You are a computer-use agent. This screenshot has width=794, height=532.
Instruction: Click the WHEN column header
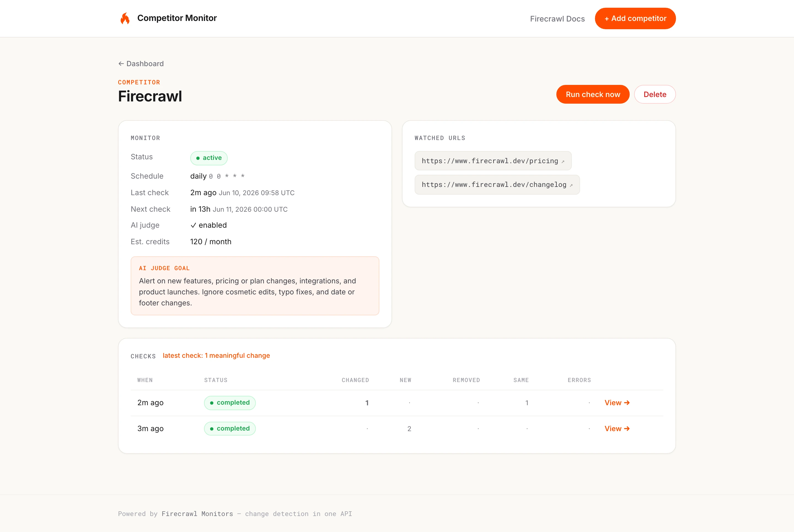click(x=145, y=380)
